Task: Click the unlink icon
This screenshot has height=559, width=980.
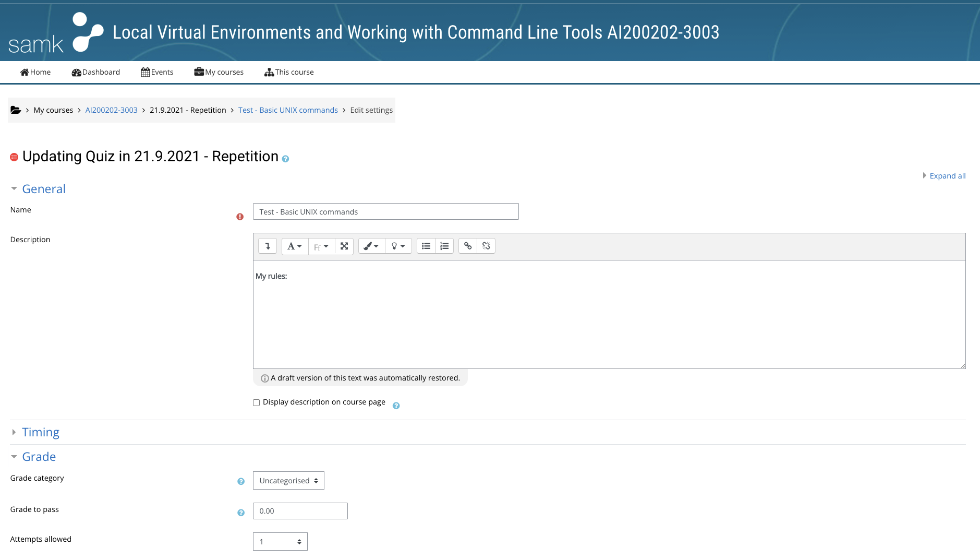Action: (x=486, y=246)
